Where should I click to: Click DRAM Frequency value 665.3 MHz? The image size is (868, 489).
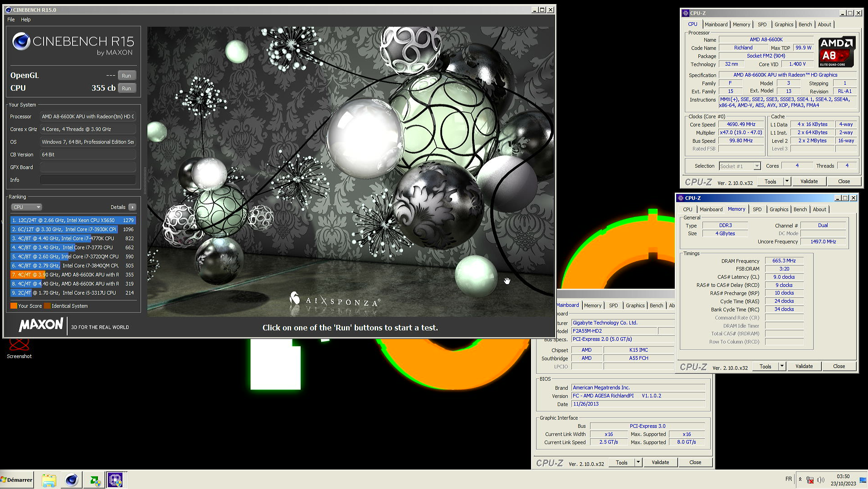(x=784, y=261)
